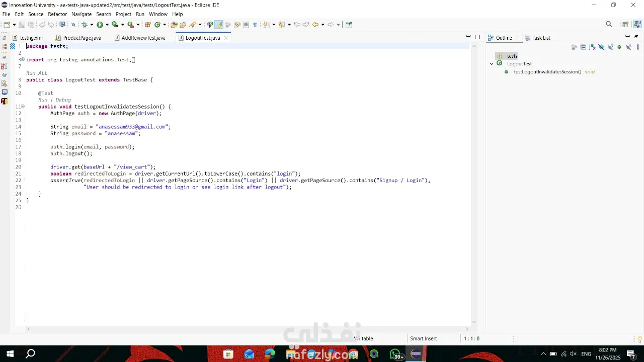Image resolution: width=644 pixels, height=362 pixels.
Task: Toggle Mark Occurrences highlighter icon
Action: tap(220, 25)
